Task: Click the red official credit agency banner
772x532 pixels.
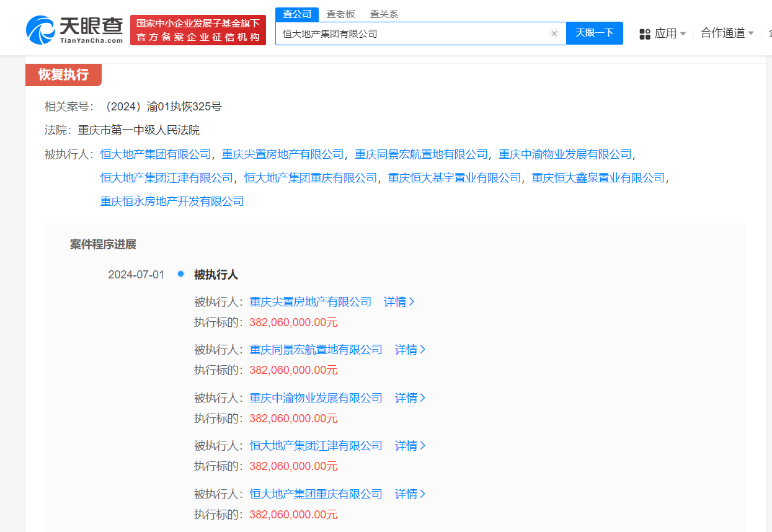Action: pyautogui.click(x=198, y=30)
